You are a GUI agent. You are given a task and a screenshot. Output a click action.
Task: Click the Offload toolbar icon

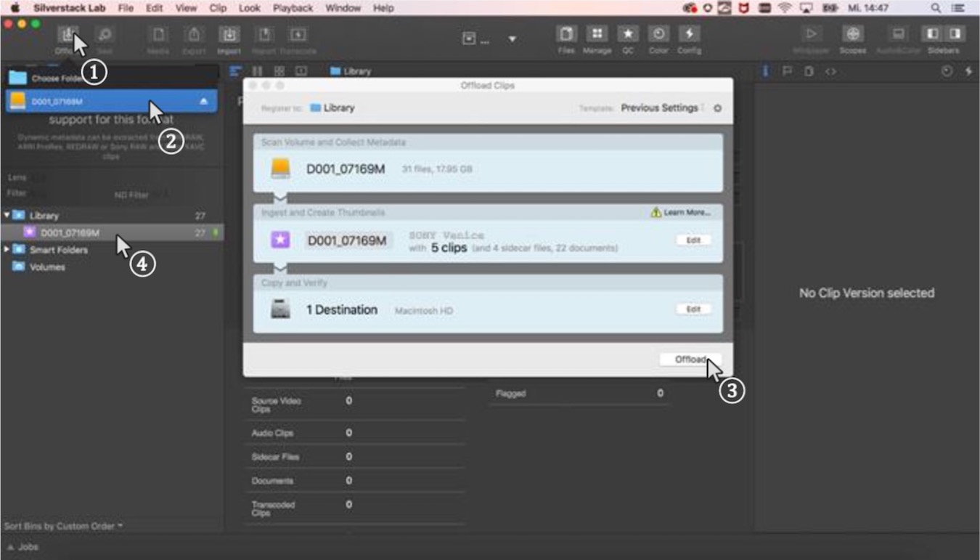click(68, 34)
